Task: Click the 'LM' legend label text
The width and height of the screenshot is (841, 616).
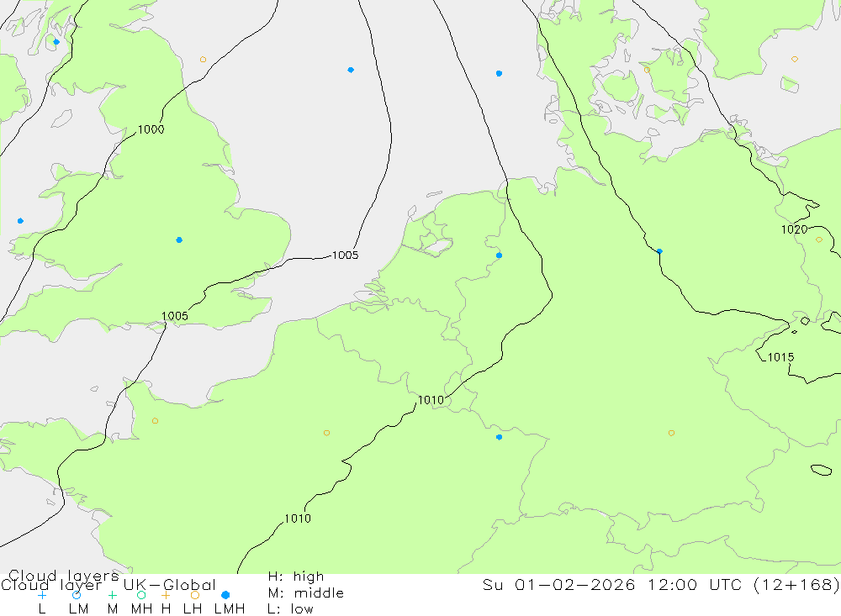Action: [79, 609]
